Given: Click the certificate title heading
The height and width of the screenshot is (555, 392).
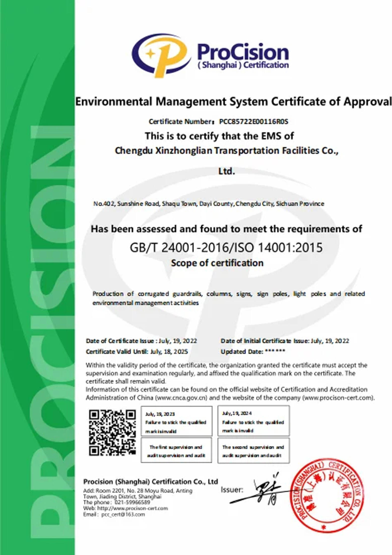Looking at the screenshot, I should [x=233, y=101].
